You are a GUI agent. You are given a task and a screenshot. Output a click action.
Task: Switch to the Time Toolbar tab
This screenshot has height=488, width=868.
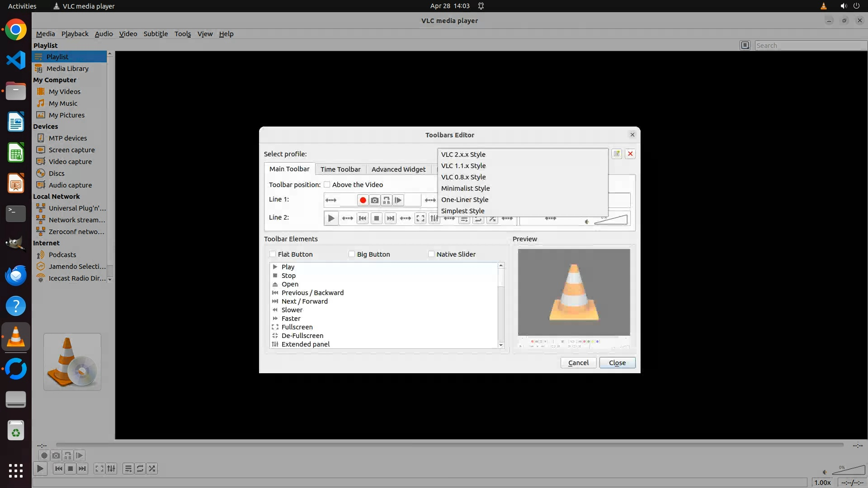pos(340,169)
